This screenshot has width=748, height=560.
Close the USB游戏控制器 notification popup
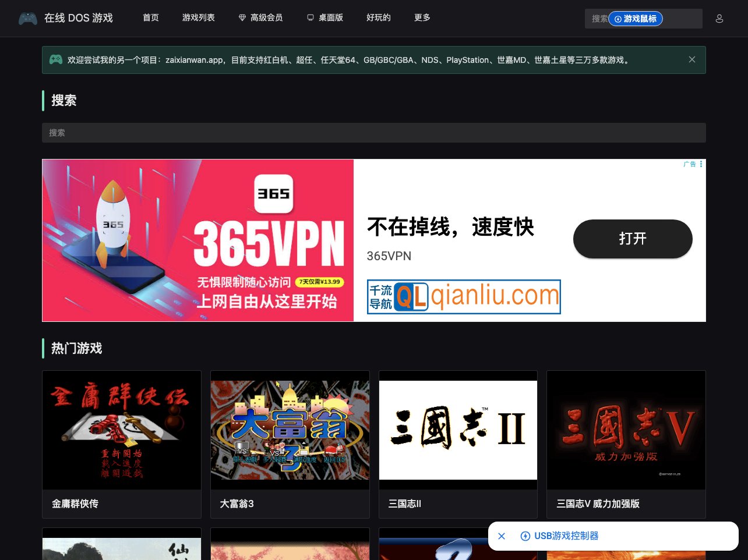coord(502,536)
